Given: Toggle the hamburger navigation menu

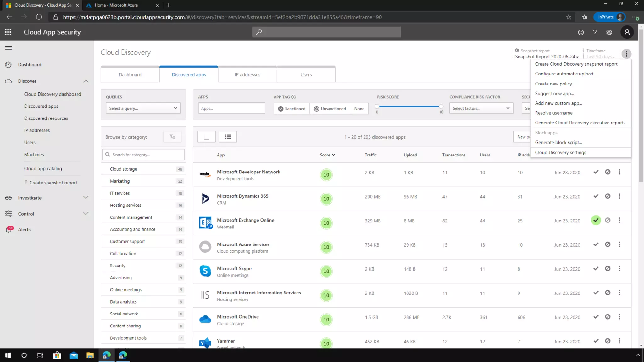Looking at the screenshot, I should point(8,48).
